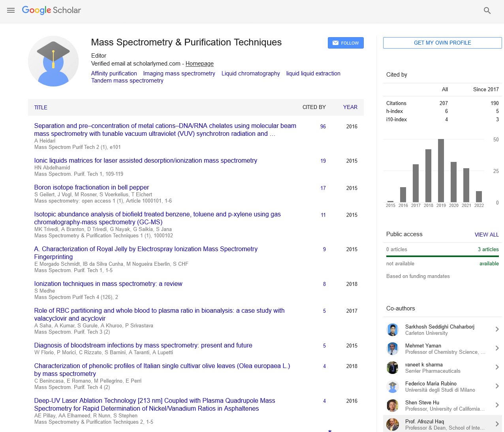Click vaneet k sharma's avatar photo
The height and width of the screenshot is (432, 504).
(x=392, y=367)
